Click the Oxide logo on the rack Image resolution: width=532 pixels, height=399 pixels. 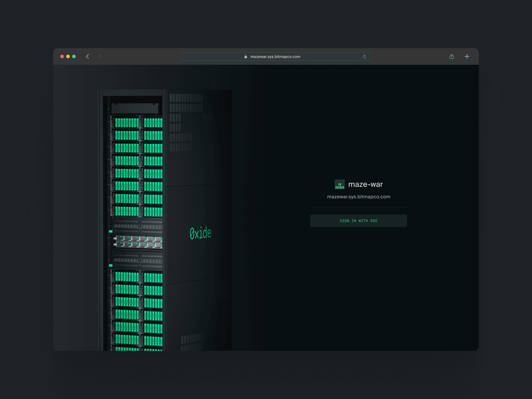pos(201,233)
